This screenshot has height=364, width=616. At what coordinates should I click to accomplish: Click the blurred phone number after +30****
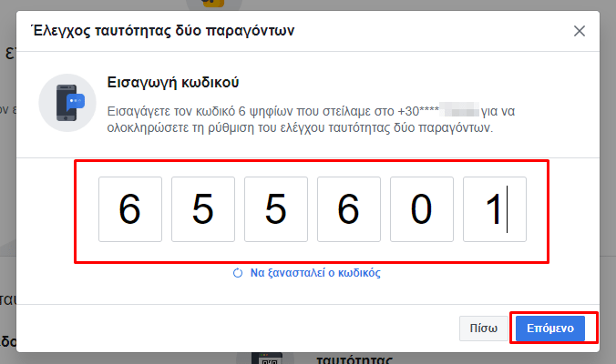(459, 110)
